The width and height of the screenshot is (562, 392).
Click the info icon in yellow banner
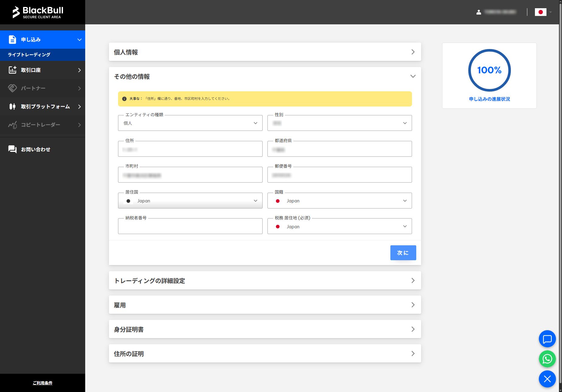[x=124, y=99]
